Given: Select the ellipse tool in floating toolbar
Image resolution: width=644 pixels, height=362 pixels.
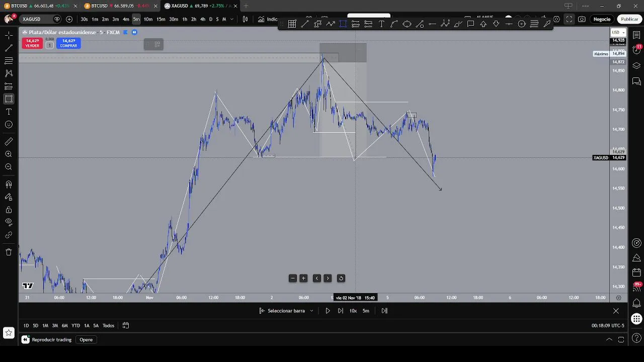Looking at the screenshot, I should tap(407, 24).
